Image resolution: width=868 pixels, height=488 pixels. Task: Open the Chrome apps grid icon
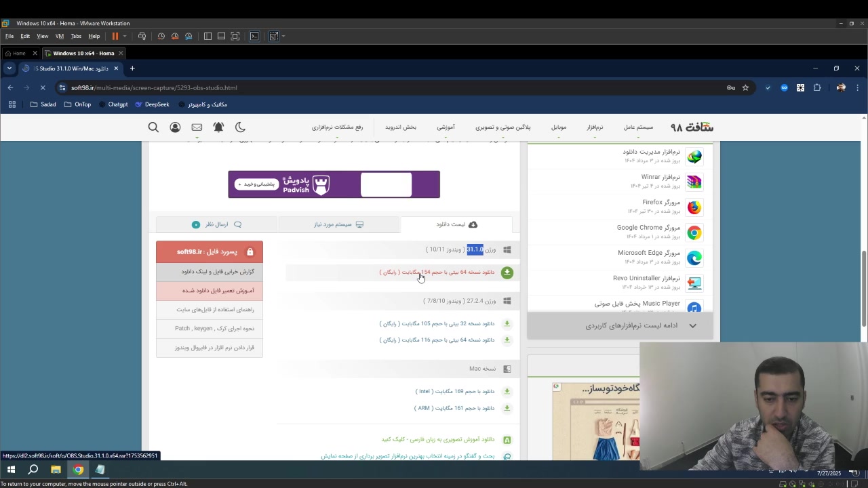12,104
